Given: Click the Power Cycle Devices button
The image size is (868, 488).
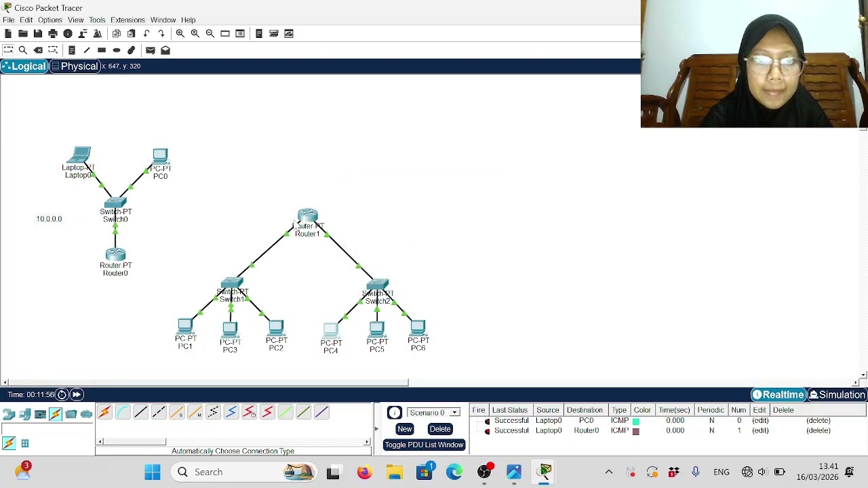Looking at the screenshot, I should (x=62, y=394).
